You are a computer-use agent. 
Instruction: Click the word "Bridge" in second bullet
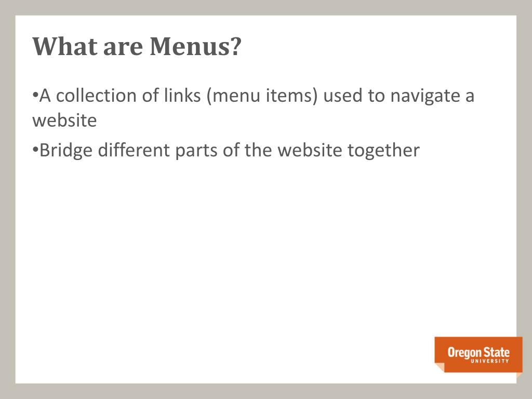tap(66, 151)
